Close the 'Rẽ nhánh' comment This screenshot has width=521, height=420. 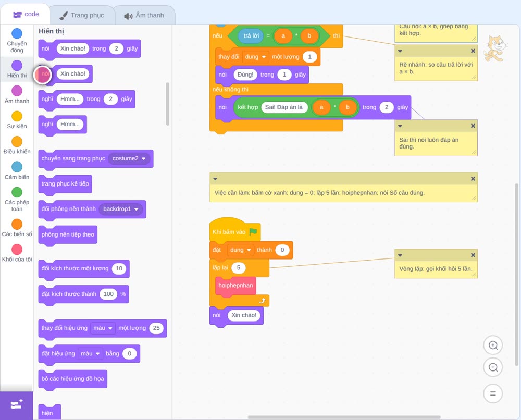tap(473, 51)
